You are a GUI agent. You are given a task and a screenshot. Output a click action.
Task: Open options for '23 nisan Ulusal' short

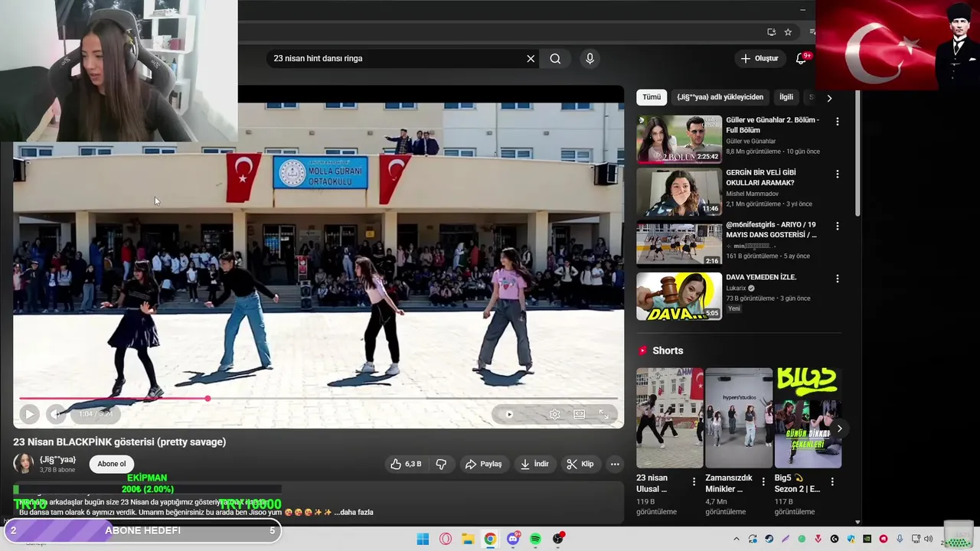(x=694, y=482)
